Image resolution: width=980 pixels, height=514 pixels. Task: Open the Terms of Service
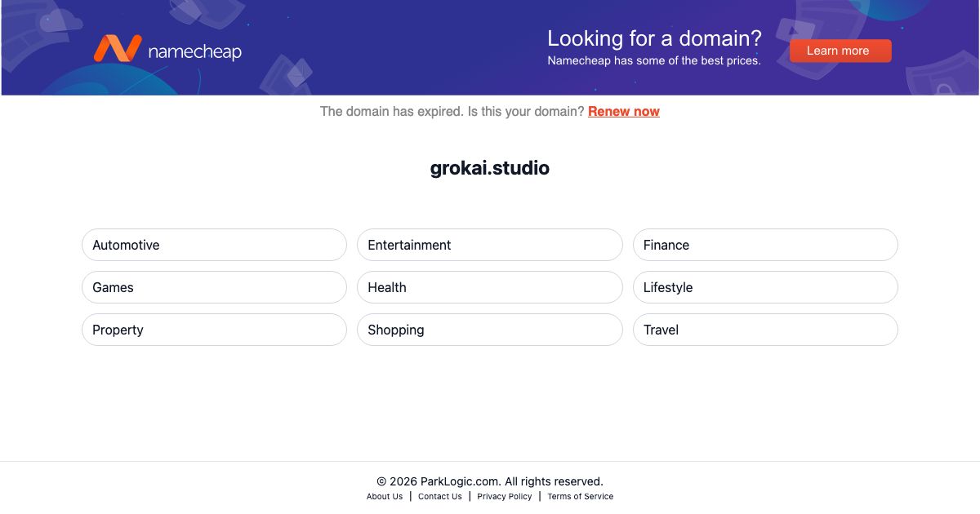(580, 496)
